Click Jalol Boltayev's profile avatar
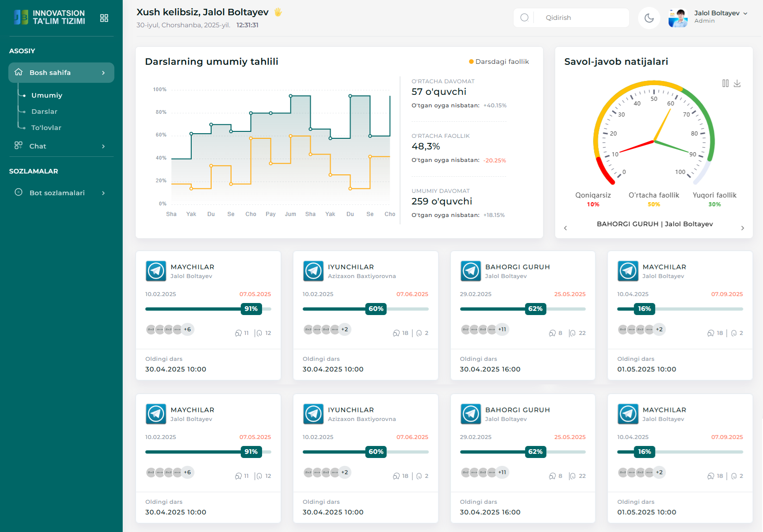 pos(678,18)
